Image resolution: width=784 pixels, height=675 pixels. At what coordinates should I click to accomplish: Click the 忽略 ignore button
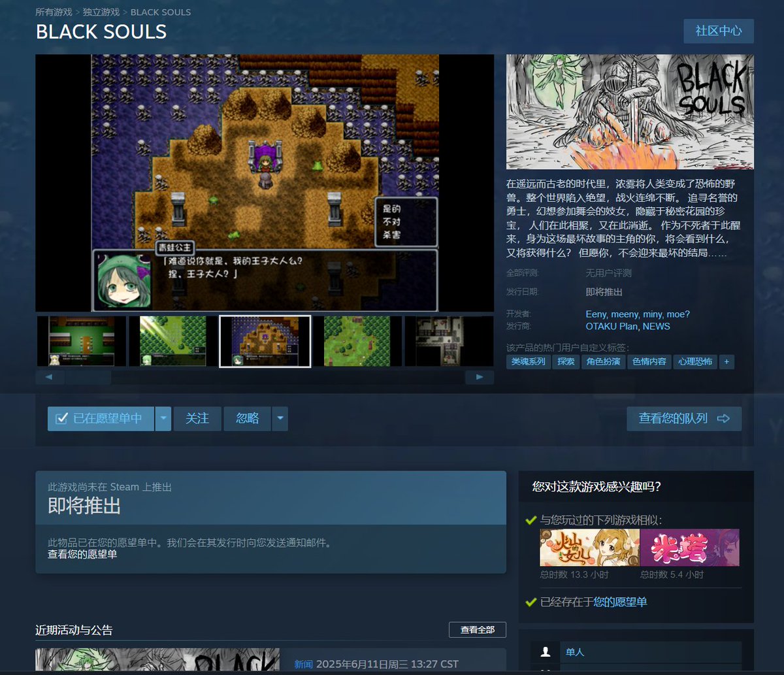pyautogui.click(x=248, y=419)
